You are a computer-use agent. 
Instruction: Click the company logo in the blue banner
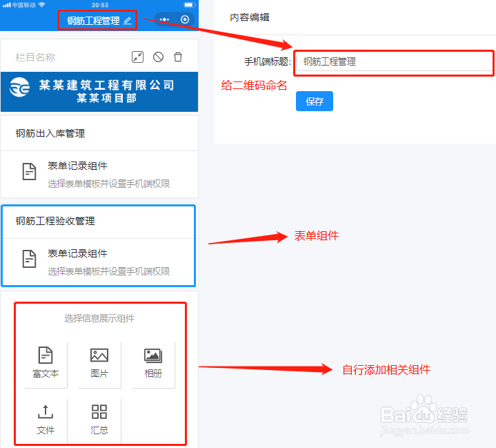[19, 87]
